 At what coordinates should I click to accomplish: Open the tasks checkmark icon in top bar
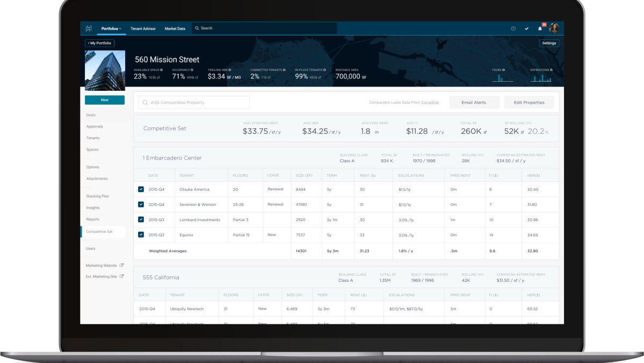(x=526, y=28)
